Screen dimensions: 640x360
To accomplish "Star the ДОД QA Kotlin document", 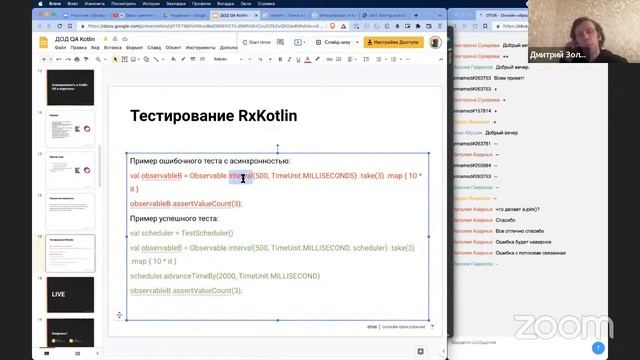I will (x=105, y=39).
